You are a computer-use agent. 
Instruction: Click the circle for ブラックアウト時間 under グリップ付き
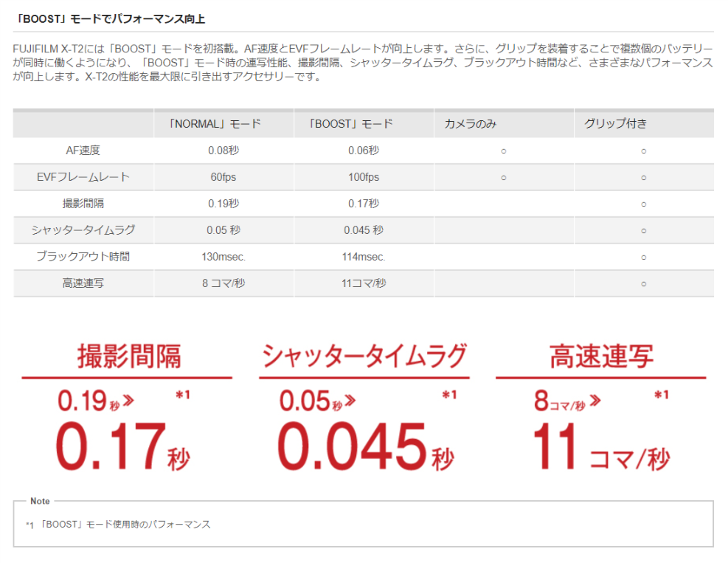(x=643, y=257)
